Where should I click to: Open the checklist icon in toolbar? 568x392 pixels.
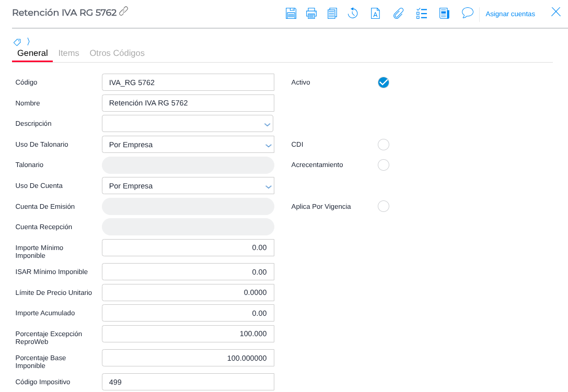point(422,14)
